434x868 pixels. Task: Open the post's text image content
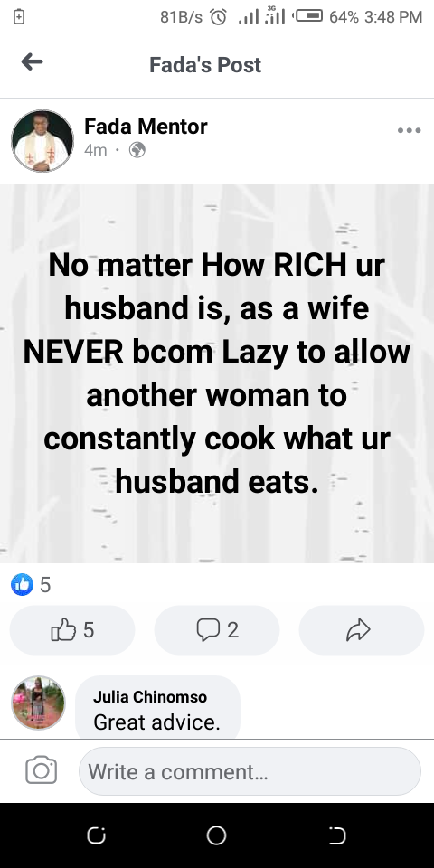click(217, 373)
